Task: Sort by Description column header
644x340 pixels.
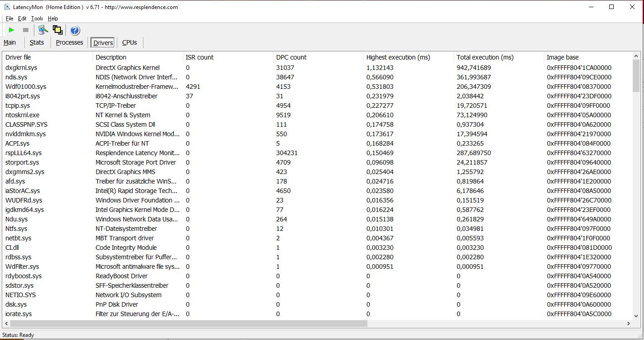Action: point(138,57)
